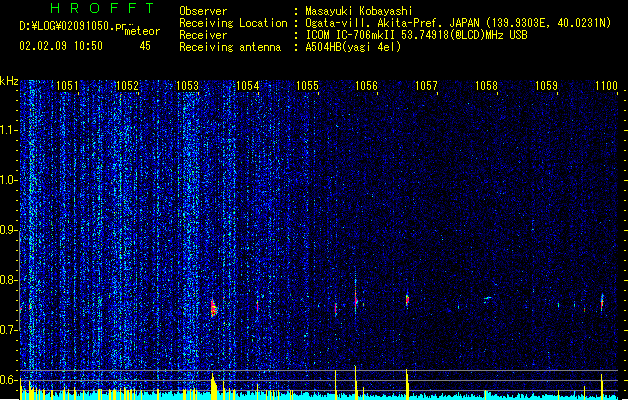
Task: Click the 'Receiving Location' label
Action: pyautogui.click(x=233, y=23)
